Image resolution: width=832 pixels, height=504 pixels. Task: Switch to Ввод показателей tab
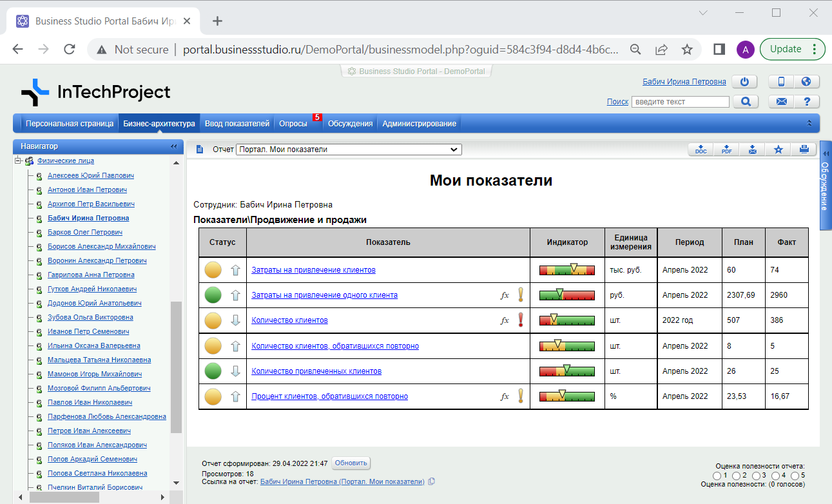pos(237,124)
